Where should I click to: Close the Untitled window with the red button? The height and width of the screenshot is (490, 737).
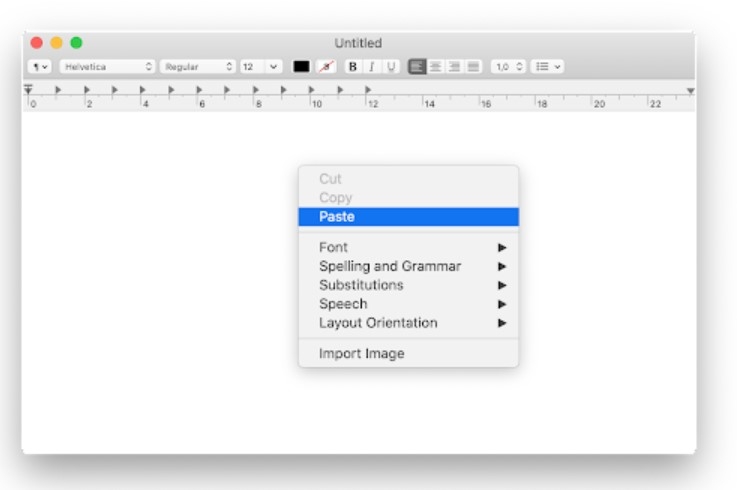[x=37, y=43]
